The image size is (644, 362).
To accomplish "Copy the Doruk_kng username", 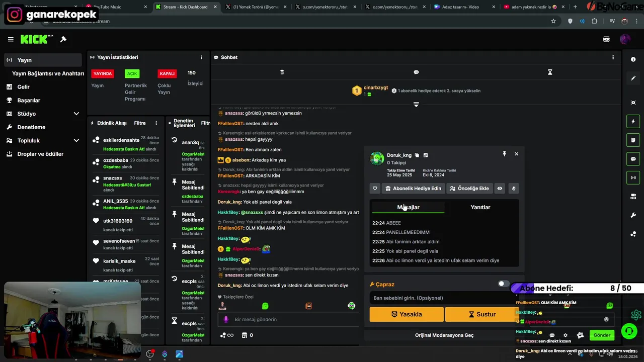I will point(417,155).
